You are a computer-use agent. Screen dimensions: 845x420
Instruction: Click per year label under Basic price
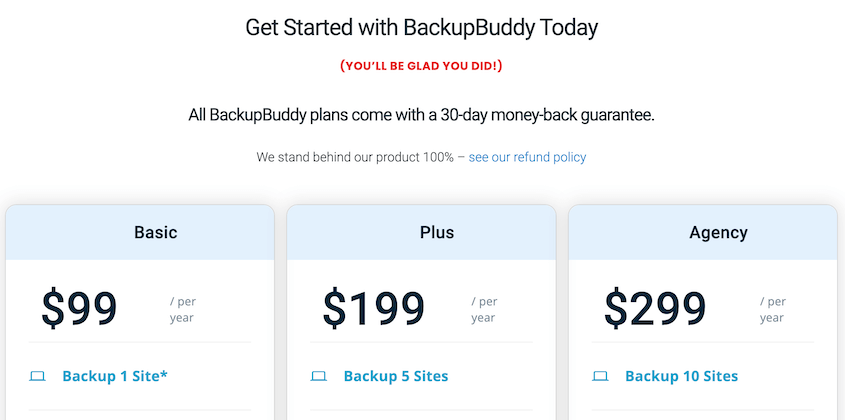(x=183, y=309)
